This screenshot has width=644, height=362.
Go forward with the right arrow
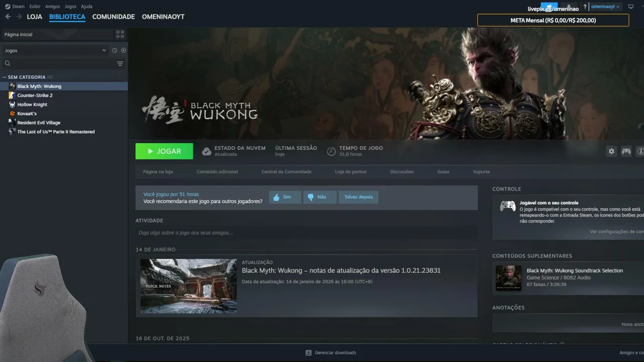(19, 17)
